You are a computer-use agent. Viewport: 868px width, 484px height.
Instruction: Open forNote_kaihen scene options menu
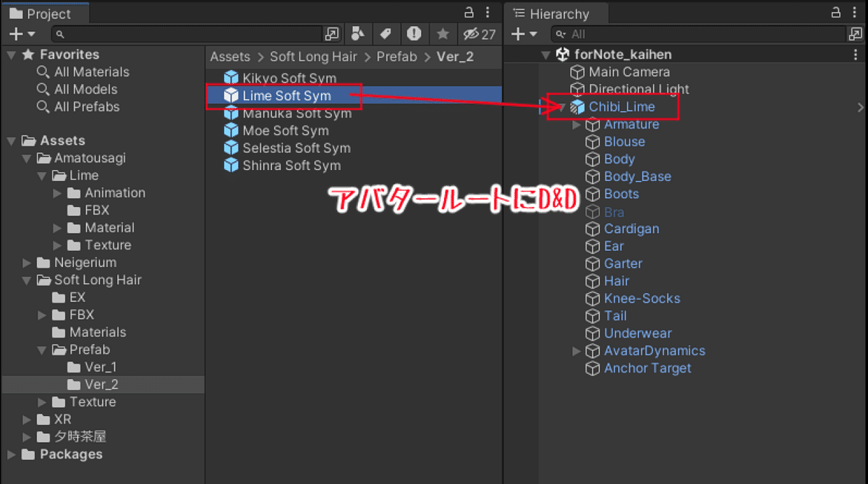click(x=856, y=55)
